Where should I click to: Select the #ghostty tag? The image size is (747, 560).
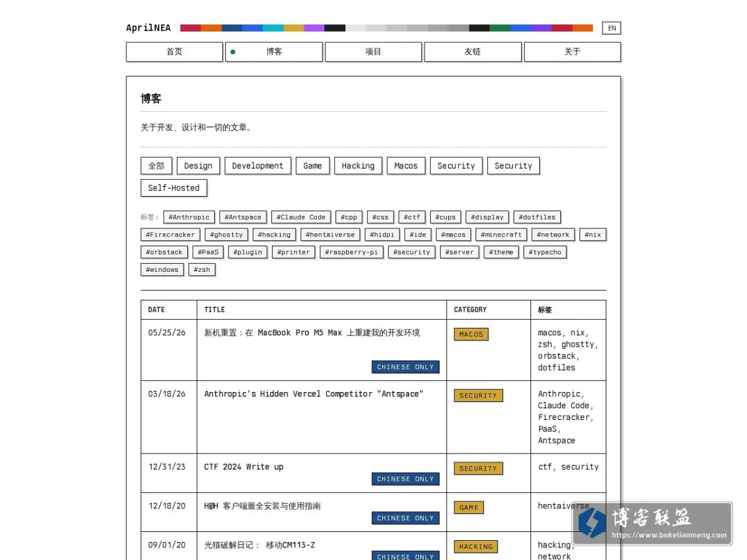tap(227, 235)
